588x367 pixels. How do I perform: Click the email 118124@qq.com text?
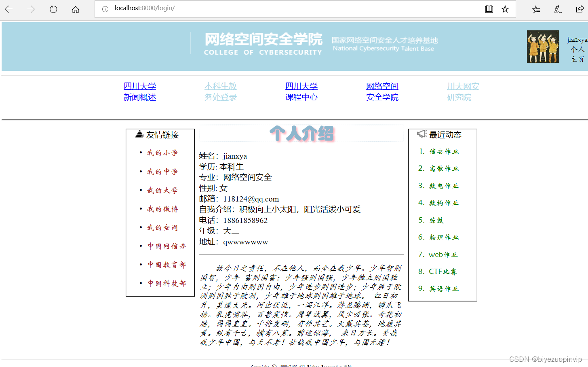251,199
